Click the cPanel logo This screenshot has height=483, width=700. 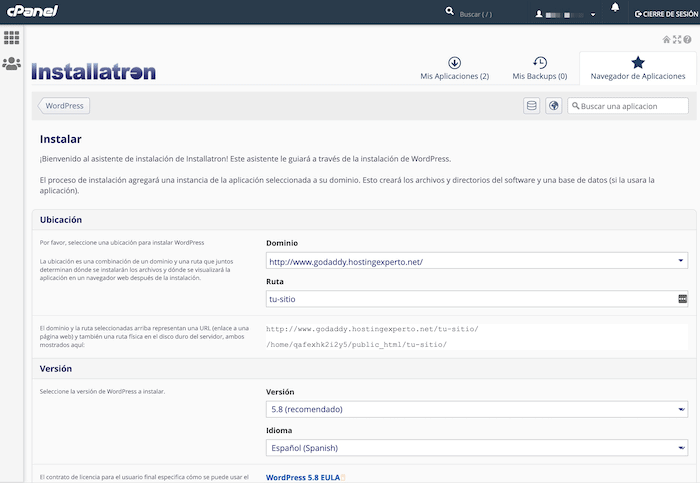pos(32,11)
